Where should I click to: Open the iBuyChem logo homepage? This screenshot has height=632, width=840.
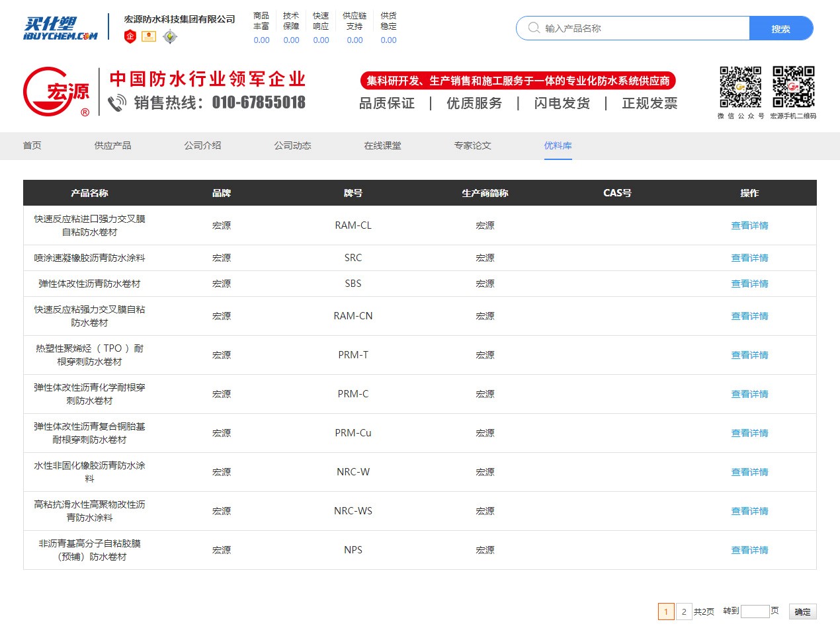[x=60, y=29]
